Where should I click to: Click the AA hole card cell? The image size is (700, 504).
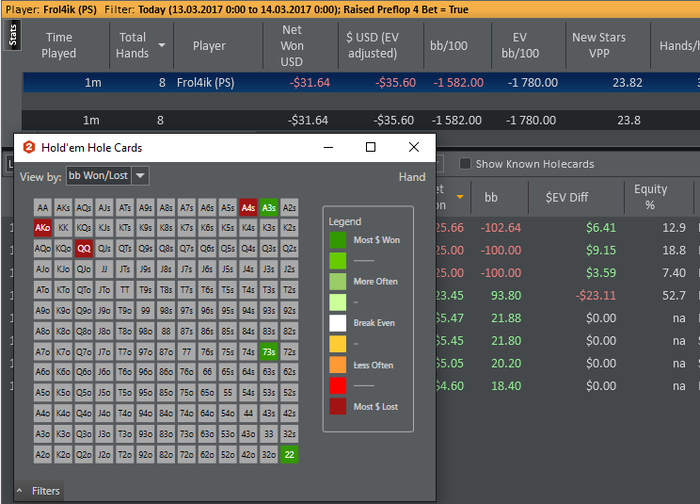[42, 208]
